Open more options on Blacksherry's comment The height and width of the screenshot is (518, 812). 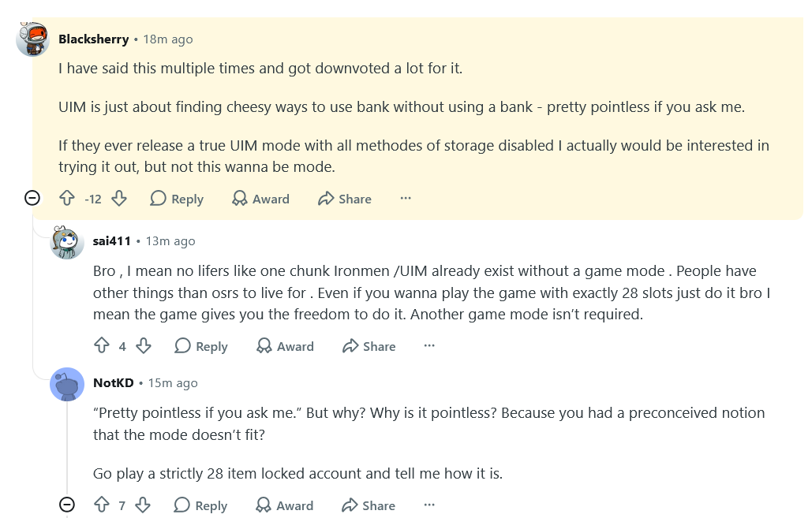(406, 198)
